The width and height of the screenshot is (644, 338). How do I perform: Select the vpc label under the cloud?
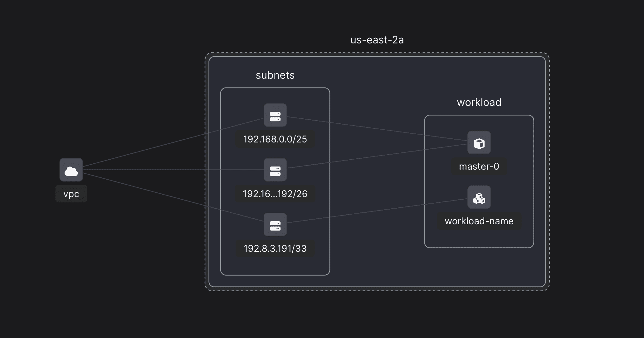71,194
